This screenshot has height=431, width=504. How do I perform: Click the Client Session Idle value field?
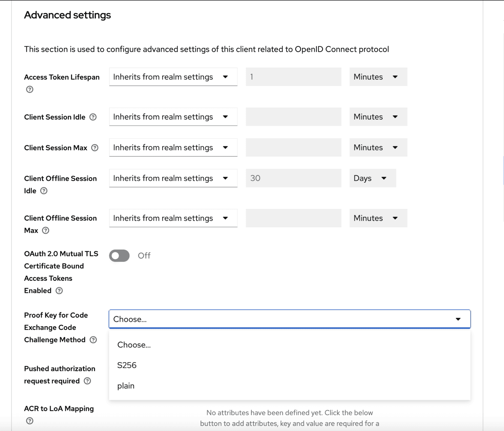[x=293, y=117]
